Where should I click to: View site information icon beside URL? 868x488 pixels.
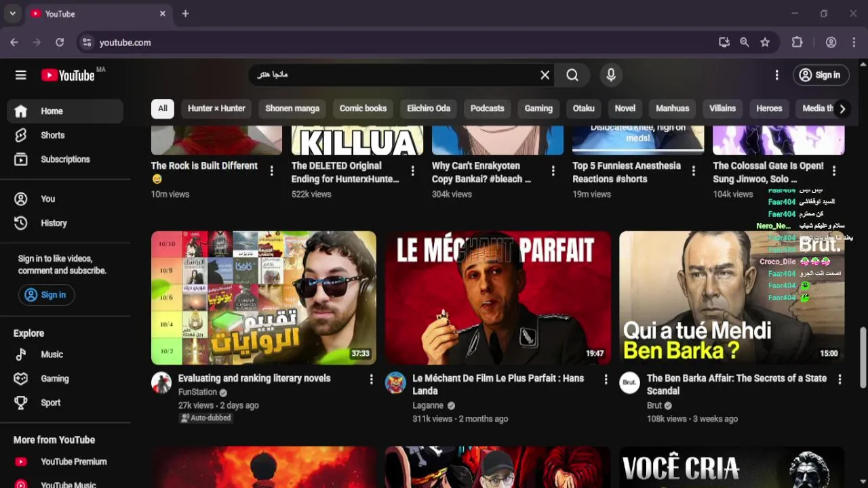point(86,42)
